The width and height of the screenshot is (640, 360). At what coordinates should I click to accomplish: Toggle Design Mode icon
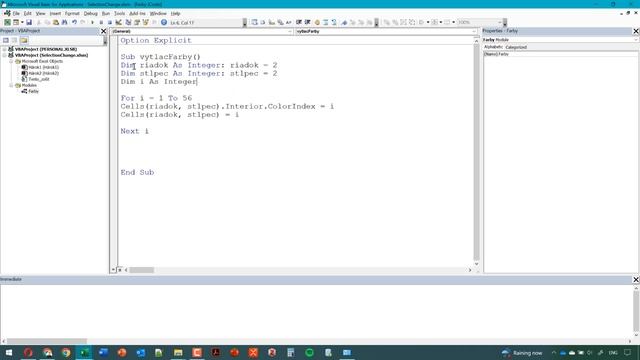coord(119,22)
